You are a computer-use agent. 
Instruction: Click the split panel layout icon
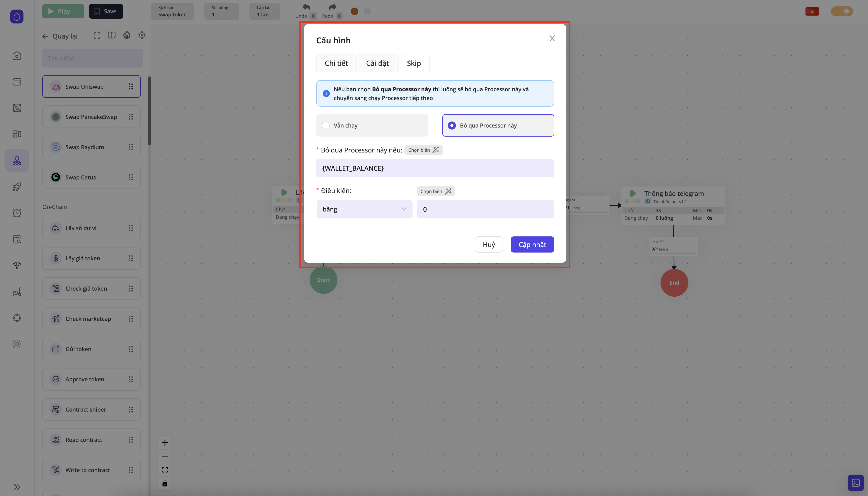(x=111, y=36)
